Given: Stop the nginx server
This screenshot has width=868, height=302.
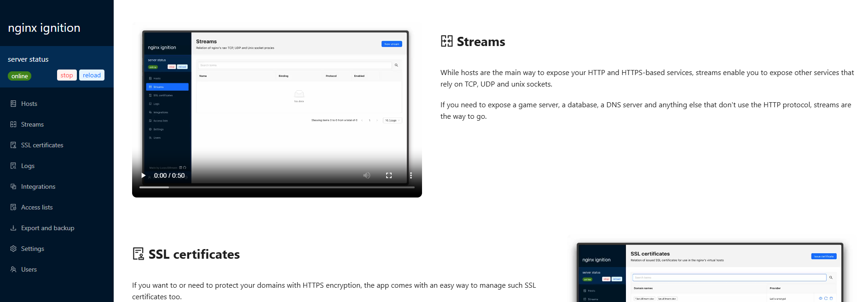Looking at the screenshot, I should point(67,75).
